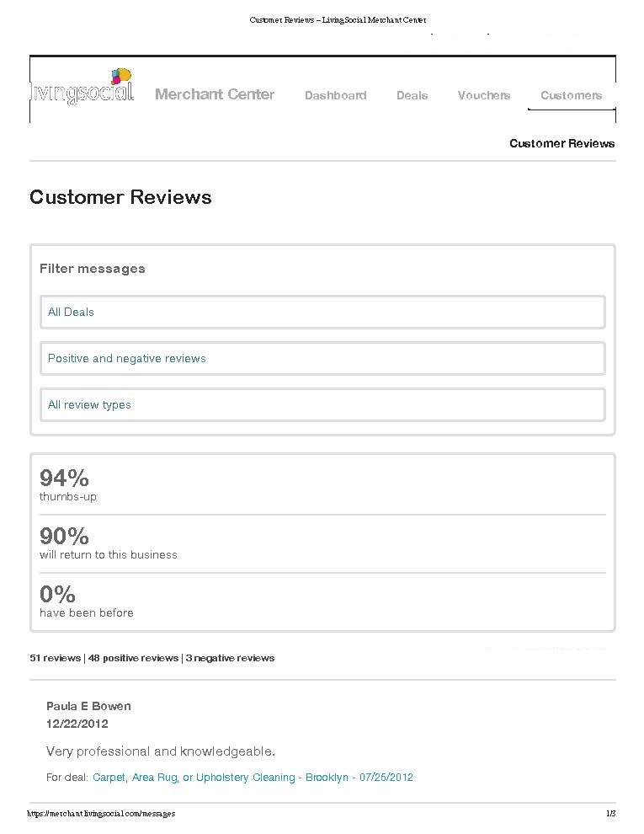
Task: Select the Customers tab
Action: 572,95
